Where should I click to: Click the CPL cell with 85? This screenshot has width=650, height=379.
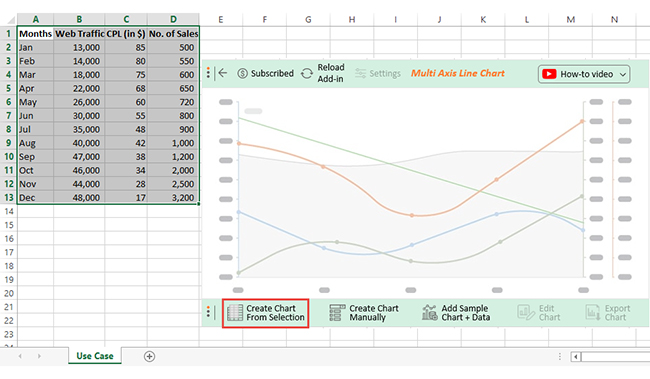pos(126,47)
